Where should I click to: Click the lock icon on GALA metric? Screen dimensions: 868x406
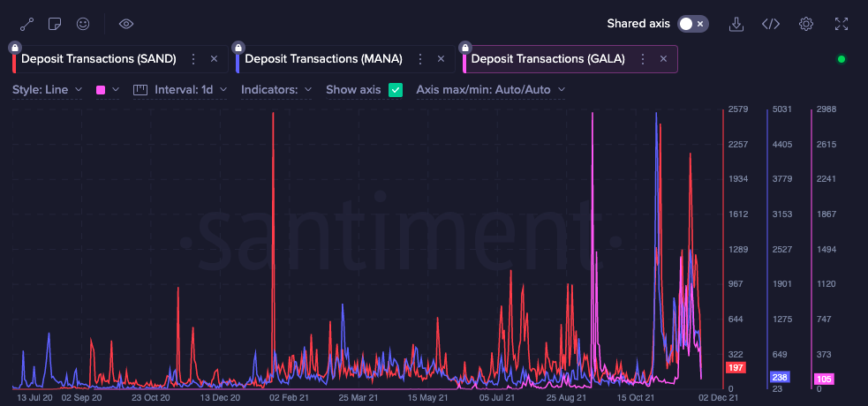pos(465,47)
